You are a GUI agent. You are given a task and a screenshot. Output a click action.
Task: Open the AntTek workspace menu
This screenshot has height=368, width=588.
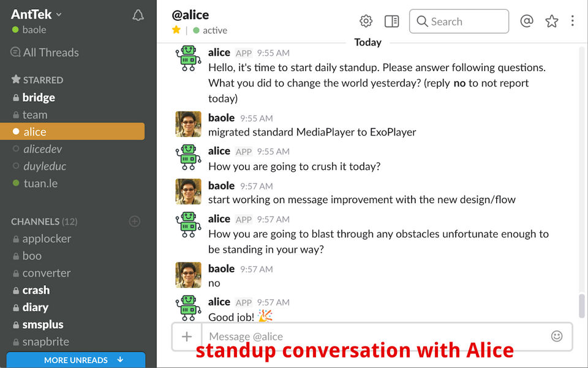coord(37,14)
